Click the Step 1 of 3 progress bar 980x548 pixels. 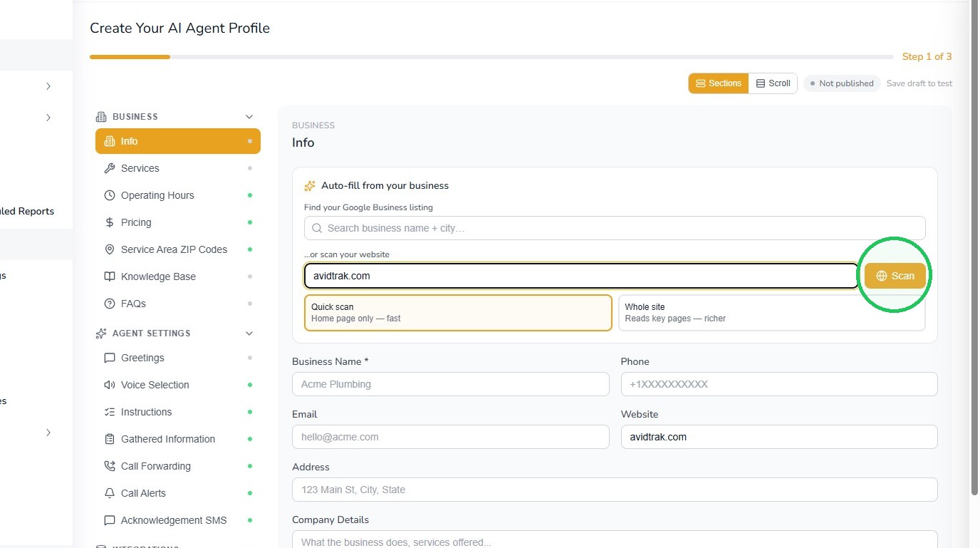(x=491, y=57)
